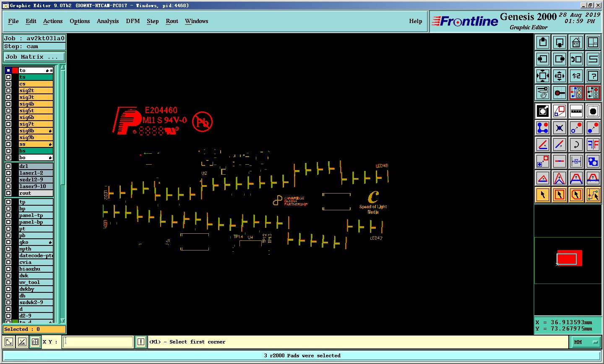This screenshot has height=364, width=604.
Task: Select the biaozhu layer row
Action: (x=36, y=269)
